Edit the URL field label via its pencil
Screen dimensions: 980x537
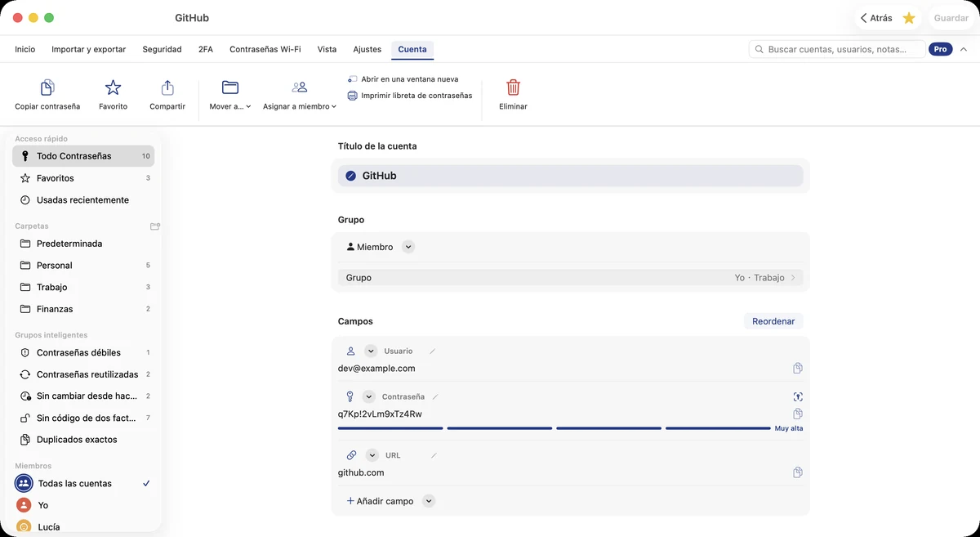434,455
